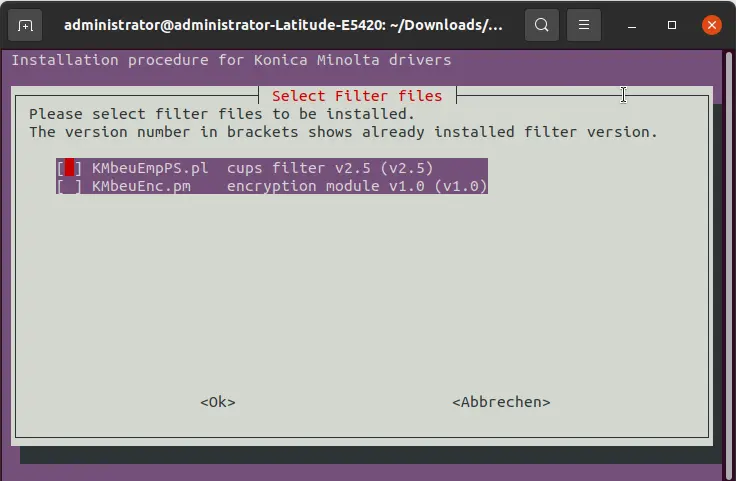736x481 pixels.
Task: Click the 'Select Filter files' dialog title
Action: pos(357,96)
